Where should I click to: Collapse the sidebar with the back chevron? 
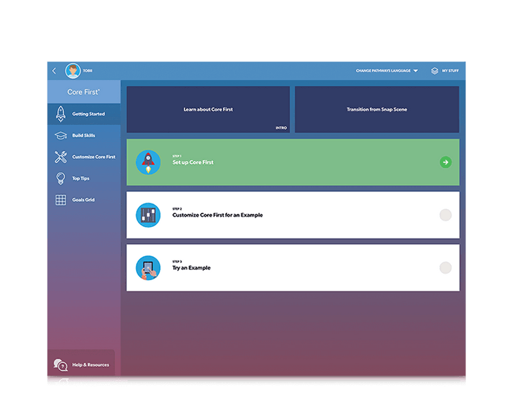[x=54, y=71]
